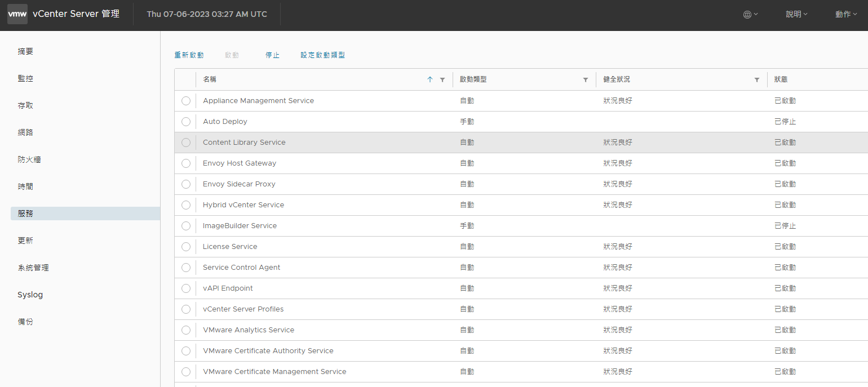Click the ImageBuilder Service name
The image size is (868, 387).
coord(240,226)
